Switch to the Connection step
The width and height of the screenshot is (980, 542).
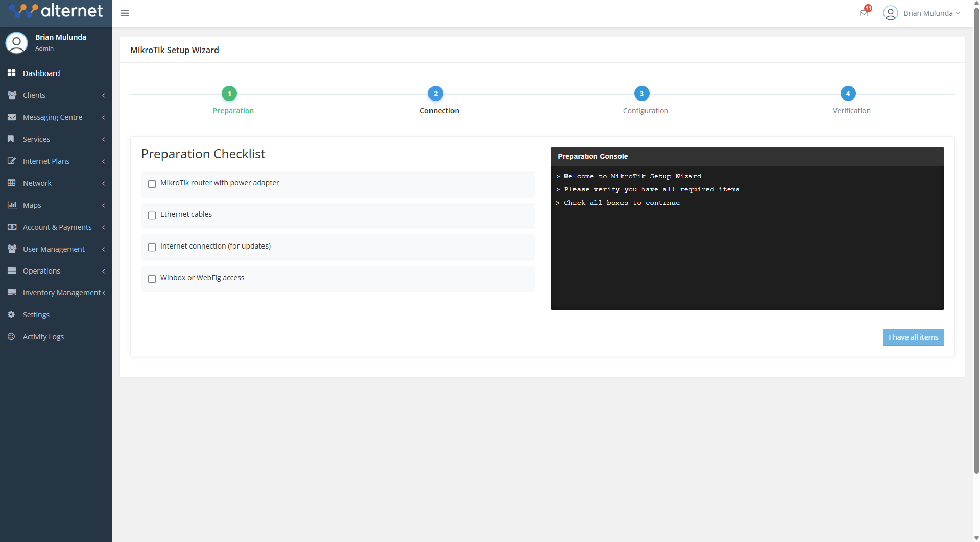coord(435,93)
